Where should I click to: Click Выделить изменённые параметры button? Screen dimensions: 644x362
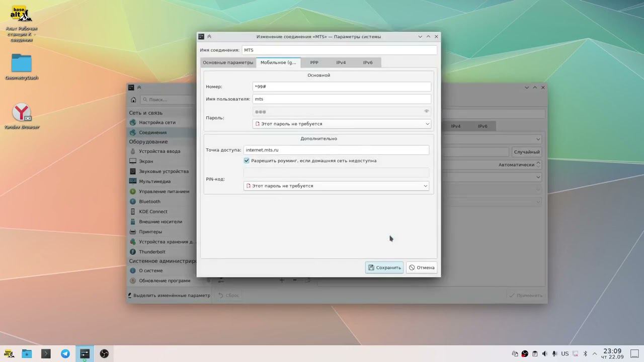point(169,295)
